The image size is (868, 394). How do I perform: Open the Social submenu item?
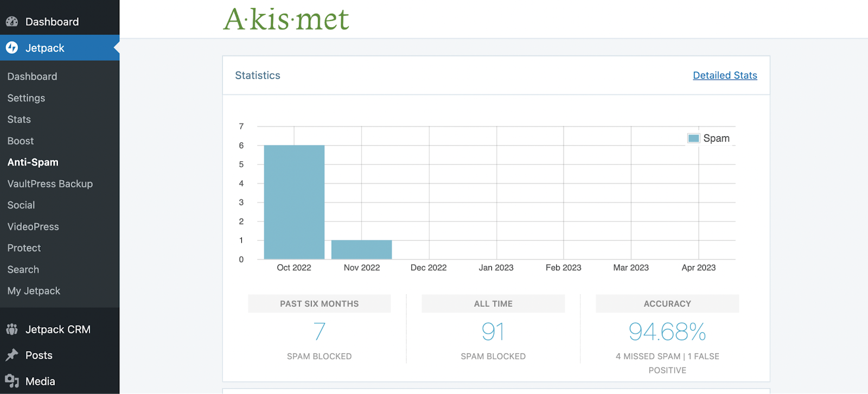pos(21,205)
